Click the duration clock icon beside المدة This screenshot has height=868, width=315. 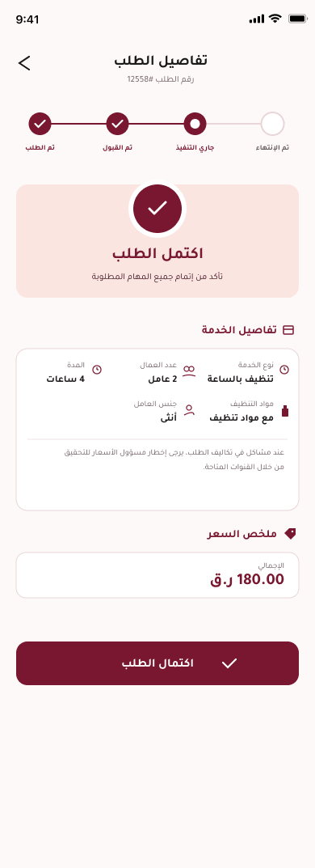[97, 369]
